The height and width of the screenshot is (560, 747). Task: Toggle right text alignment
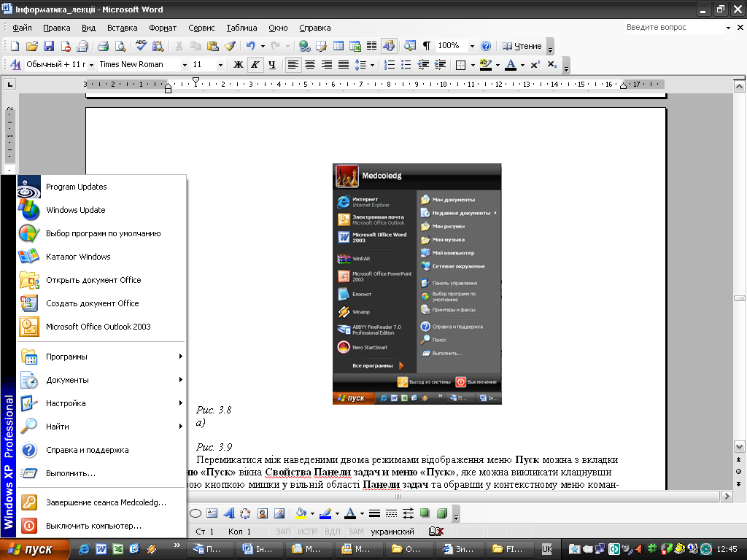coord(326,65)
